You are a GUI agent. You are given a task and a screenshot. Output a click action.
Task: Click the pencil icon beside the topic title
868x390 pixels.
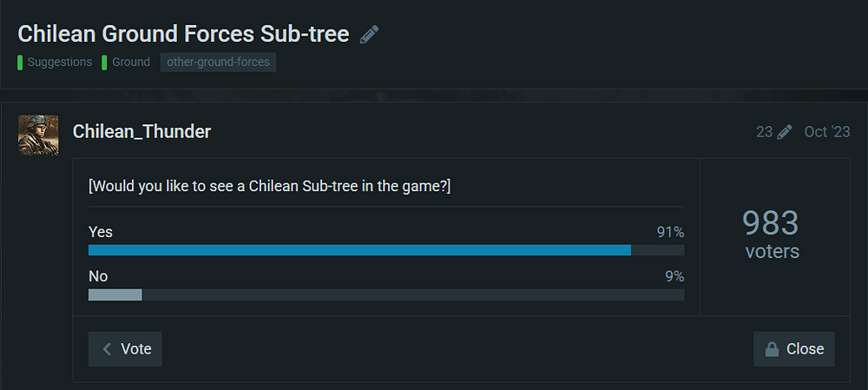click(x=370, y=35)
